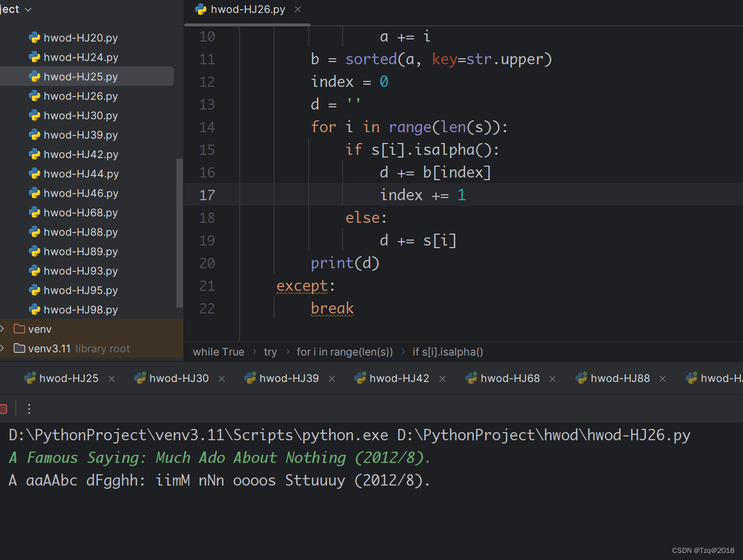Close the hwod-HJ68 run tab
This screenshot has width=743, height=560.
point(553,379)
